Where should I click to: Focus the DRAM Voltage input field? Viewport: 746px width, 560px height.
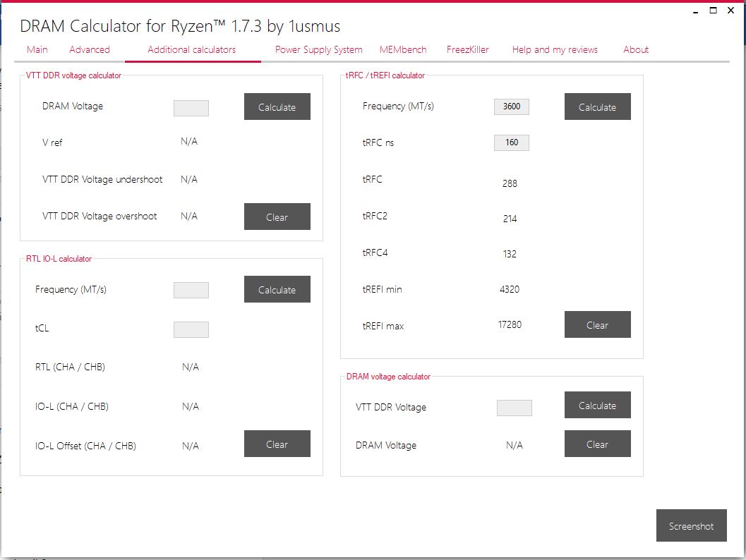point(191,108)
